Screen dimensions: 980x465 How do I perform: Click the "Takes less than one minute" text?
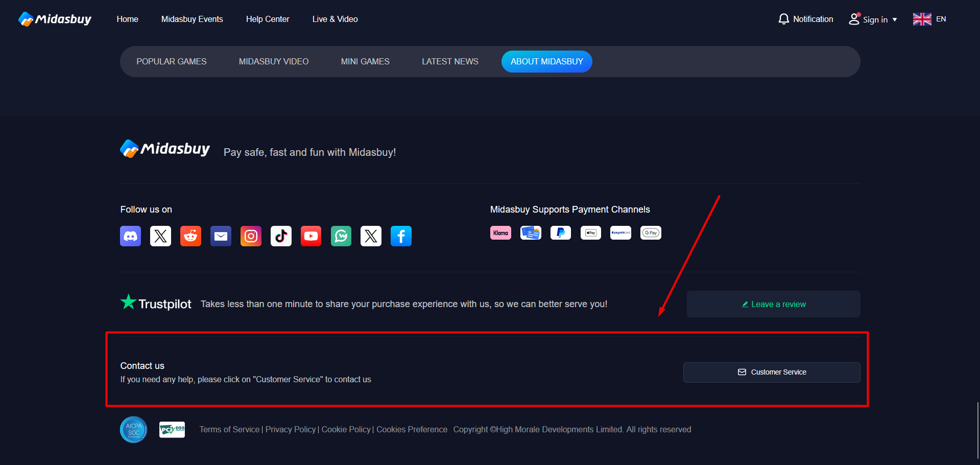tap(404, 304)
